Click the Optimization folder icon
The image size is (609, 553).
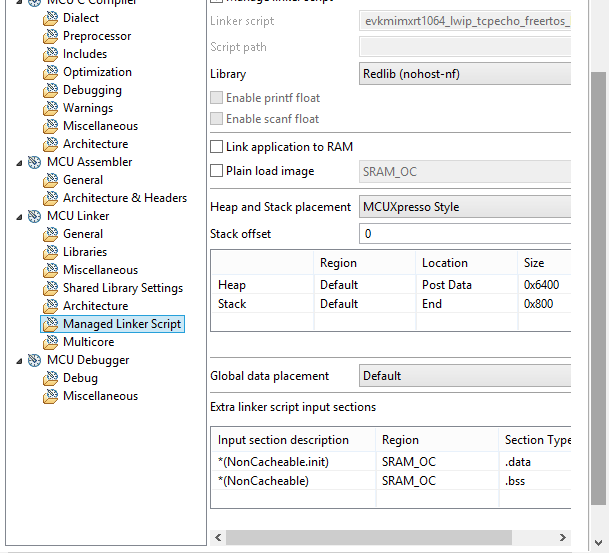pos(51,72)
